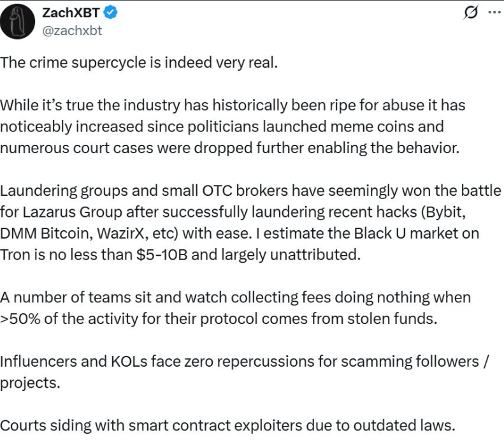
Task: Click the ZachXBT profile avatar
Action: pos(17,21)
